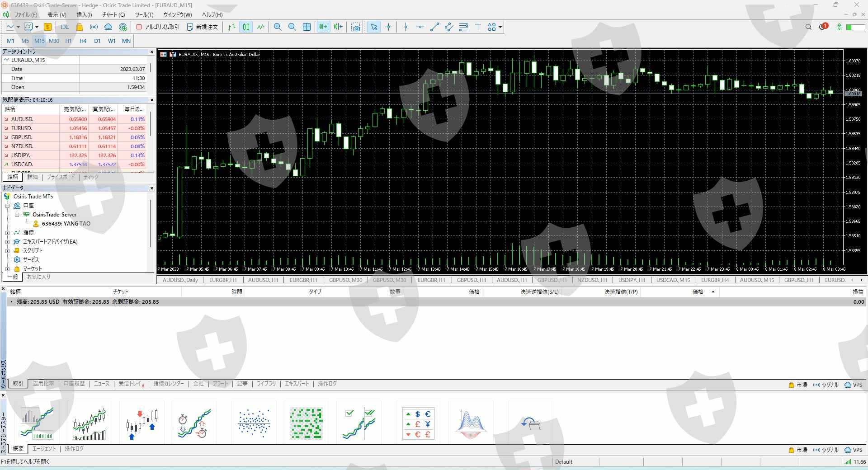Select the H4 timeframe button
This screenshot has height=470, width=868.
click(83, 41)
